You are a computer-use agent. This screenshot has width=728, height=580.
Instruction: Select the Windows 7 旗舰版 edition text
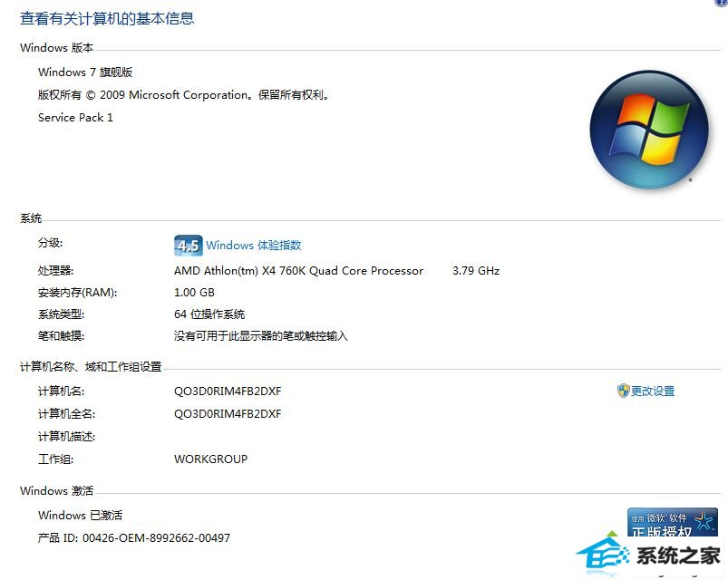click(x=85, y=72)
